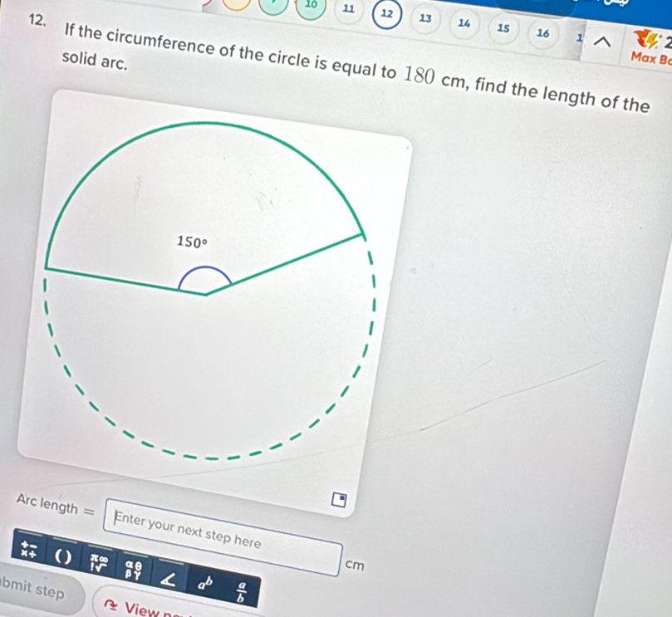The width and height of the screenshot is (672, 617).
Task: Select completed question 10
Action: point(311,5)
